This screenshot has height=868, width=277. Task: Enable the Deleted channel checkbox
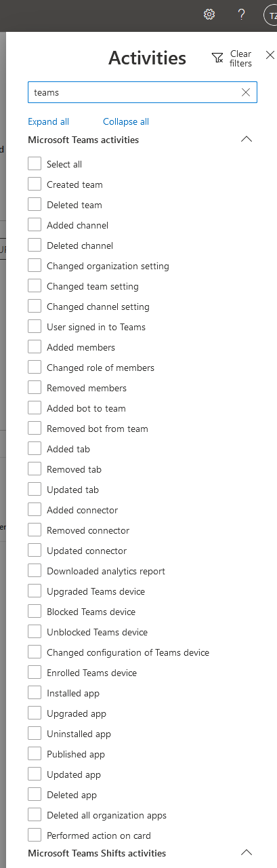(x=35, y=245)
